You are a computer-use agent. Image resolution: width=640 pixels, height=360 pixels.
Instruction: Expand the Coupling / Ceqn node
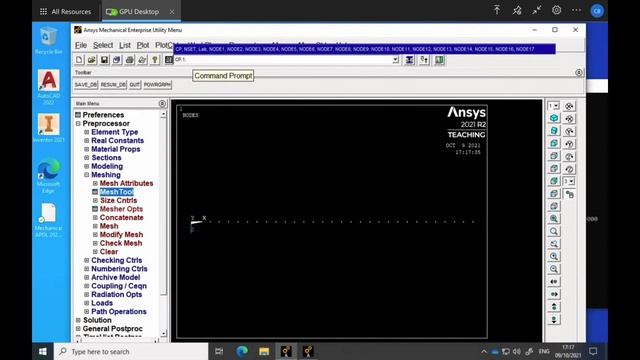click(x=87, y=286)
